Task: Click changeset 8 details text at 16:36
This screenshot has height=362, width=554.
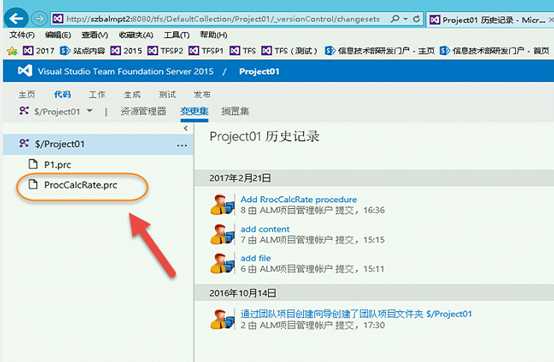Action: pyautogui.click(x=312, y=210)
